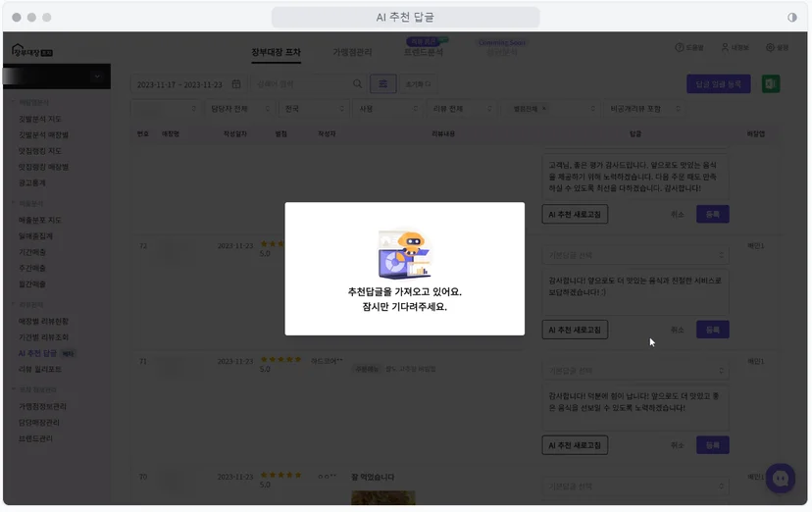Open 기간매출 menu

click(x=32, y=252)
